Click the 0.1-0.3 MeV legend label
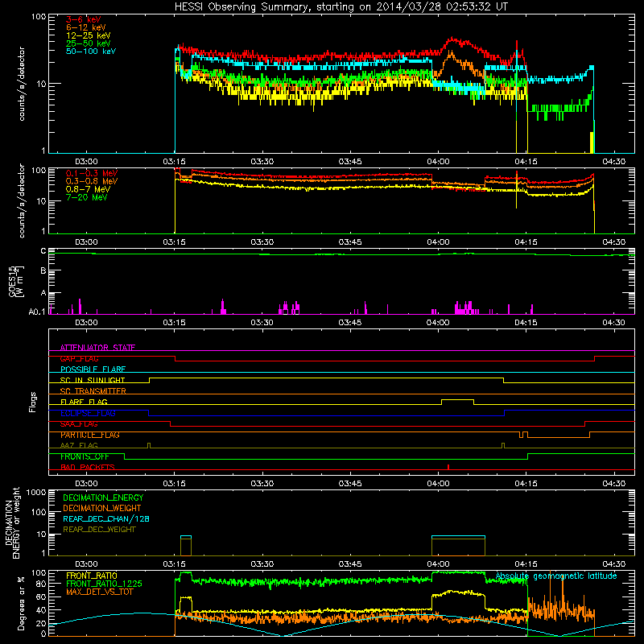This screenshot has height=644, width=644. 92,173
